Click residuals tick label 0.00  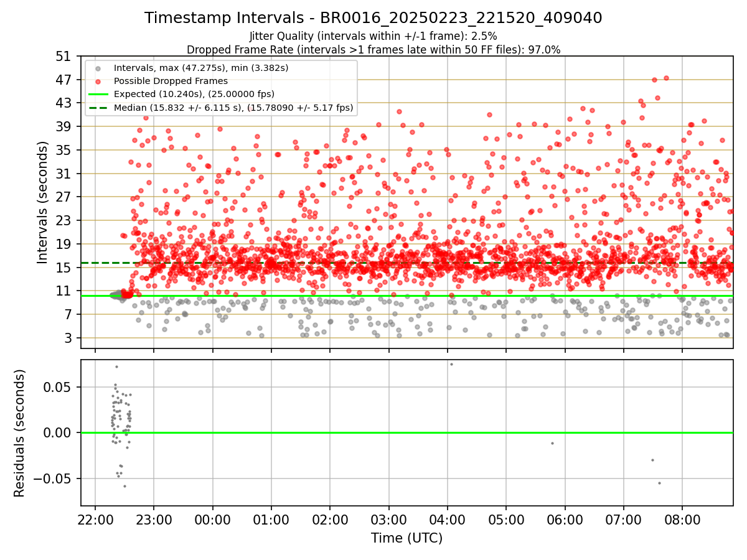(59, 433)
